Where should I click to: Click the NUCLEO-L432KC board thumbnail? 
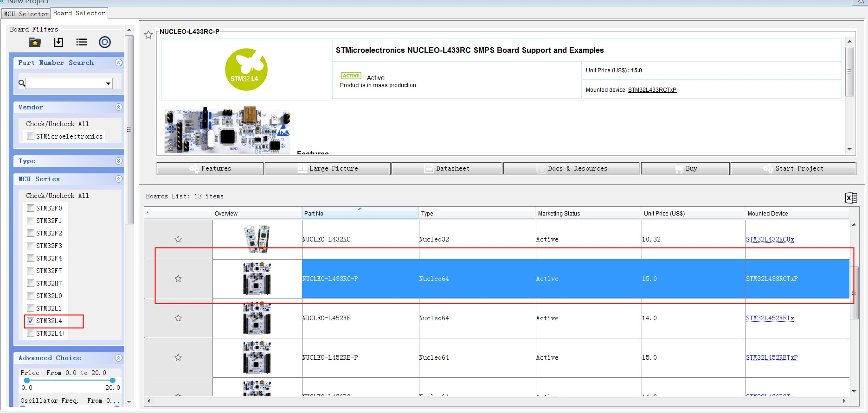coord(257,239)
